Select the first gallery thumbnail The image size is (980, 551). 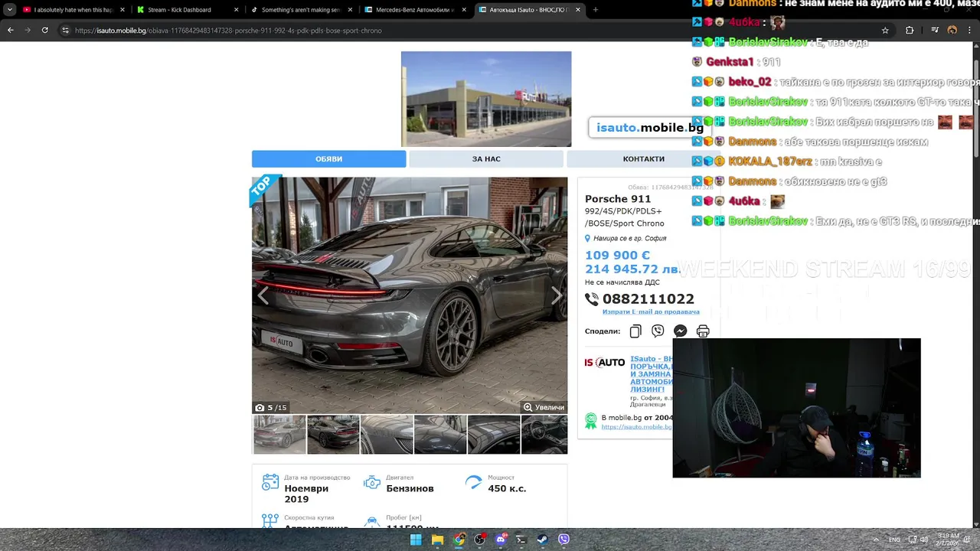tap(279, 435)
